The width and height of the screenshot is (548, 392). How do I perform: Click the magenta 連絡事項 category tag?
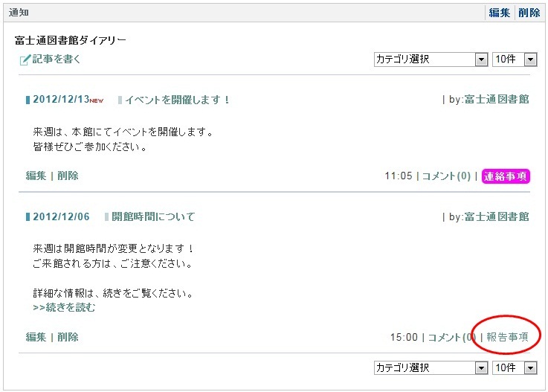(x=506, y=176)
